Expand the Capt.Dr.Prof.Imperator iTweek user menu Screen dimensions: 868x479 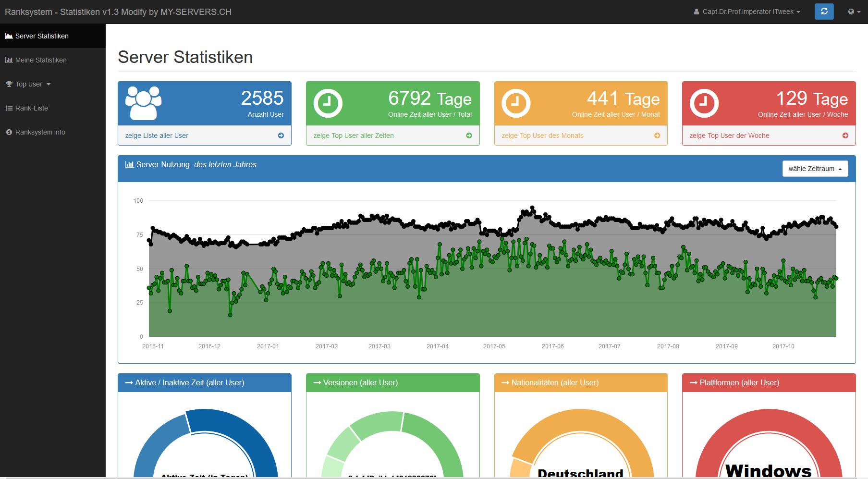(x=747, y=12)
